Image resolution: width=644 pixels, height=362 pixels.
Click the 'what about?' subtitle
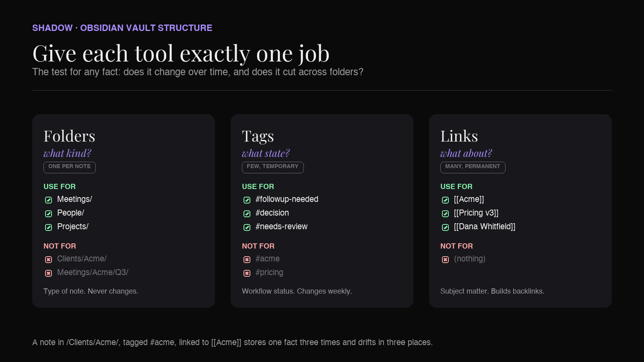(466, 153)
